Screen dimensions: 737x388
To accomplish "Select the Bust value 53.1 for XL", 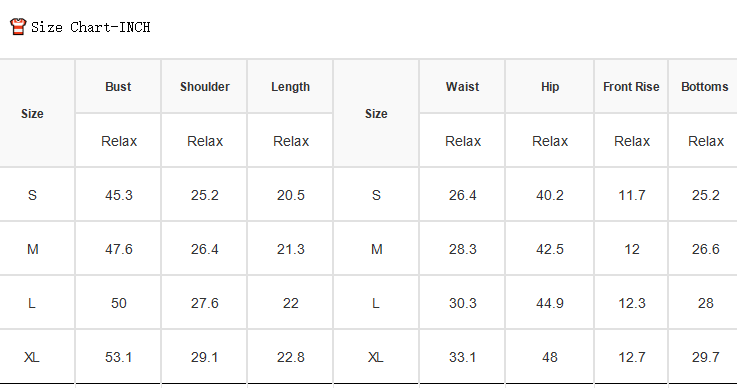I will pyautogui.click(x=118, y=357).
